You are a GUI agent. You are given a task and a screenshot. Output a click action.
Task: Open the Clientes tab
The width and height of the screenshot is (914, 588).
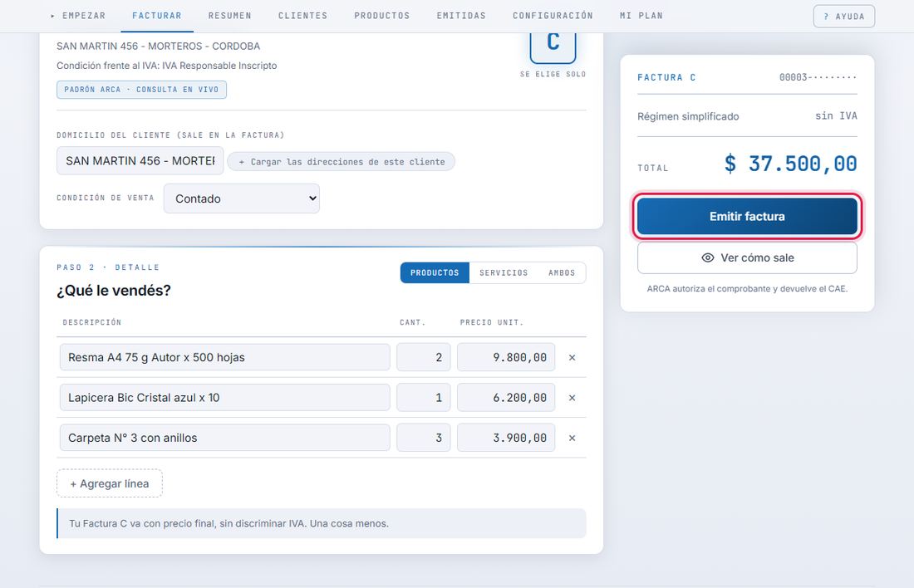(302, 16)
